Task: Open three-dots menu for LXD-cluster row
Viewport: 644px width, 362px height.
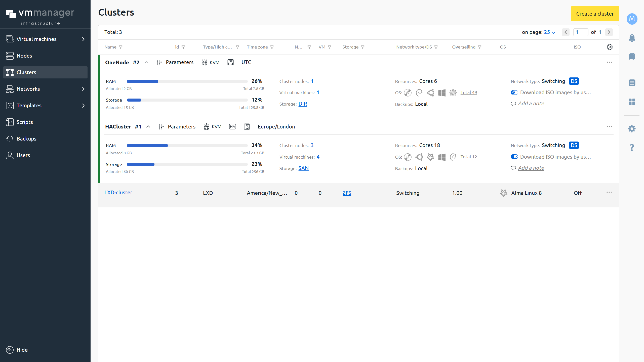Action: tap(609, 192)
